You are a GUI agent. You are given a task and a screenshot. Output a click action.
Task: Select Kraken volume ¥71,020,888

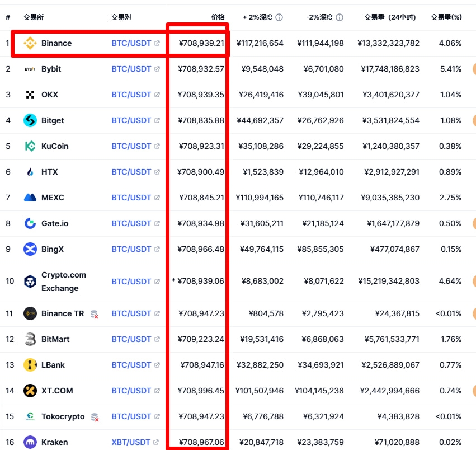point(397,442)
